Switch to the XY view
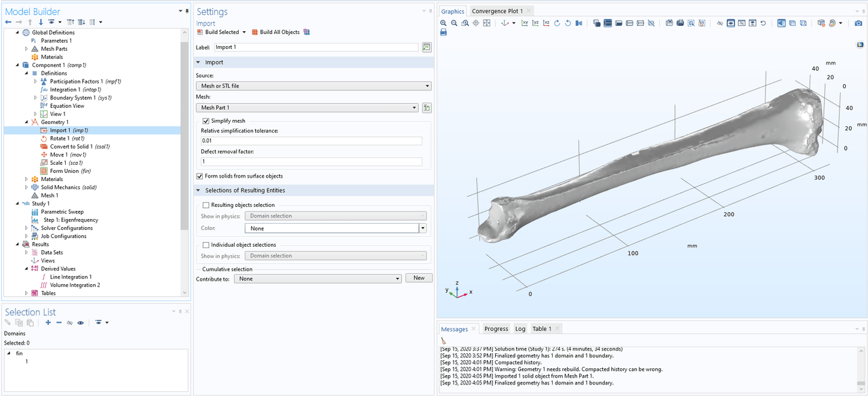 [524, 23]
